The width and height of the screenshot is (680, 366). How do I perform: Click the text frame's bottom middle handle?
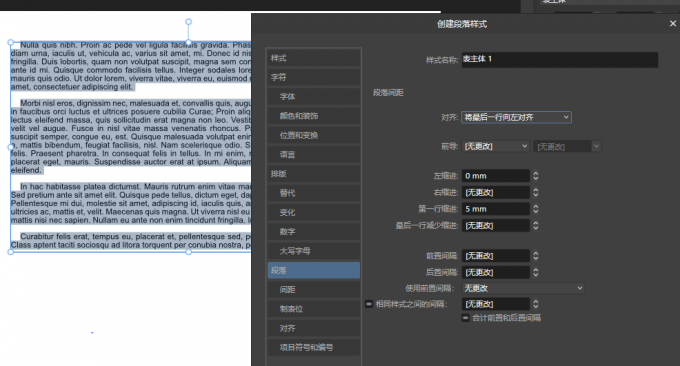pyautogui.click(x=188, y=252)
